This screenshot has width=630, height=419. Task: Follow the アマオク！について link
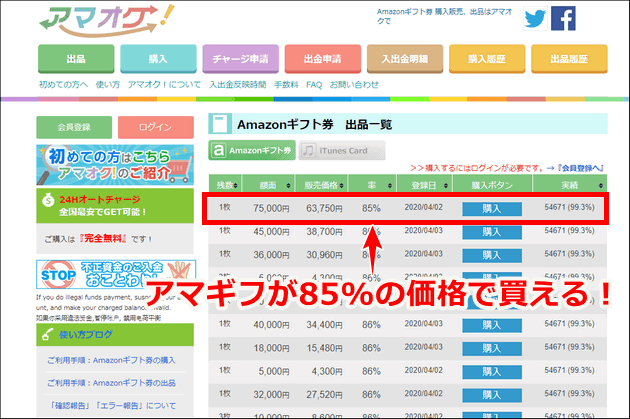click(x=164, y=84)
